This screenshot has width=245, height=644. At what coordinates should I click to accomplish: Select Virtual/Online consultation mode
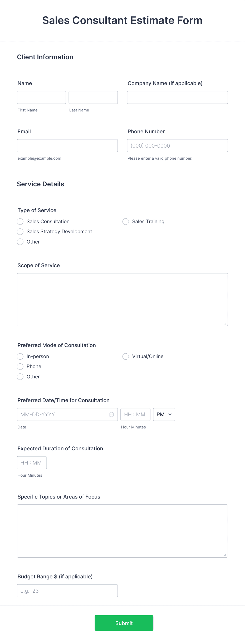[125, 356]
